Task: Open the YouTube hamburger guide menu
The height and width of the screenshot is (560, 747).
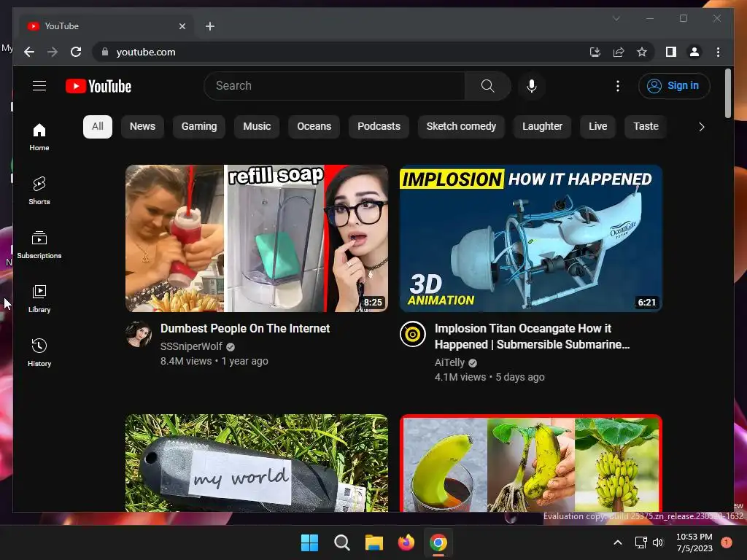Action: [39, 86]
